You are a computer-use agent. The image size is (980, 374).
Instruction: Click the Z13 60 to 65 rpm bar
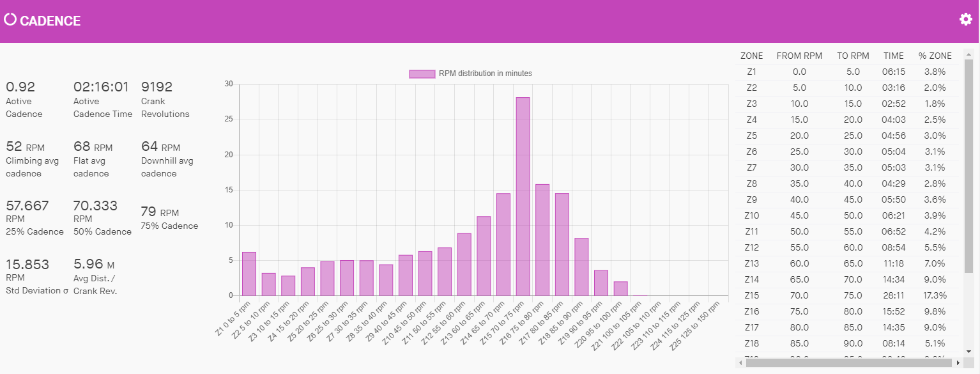pyautogui.click(x=484, y=256)
